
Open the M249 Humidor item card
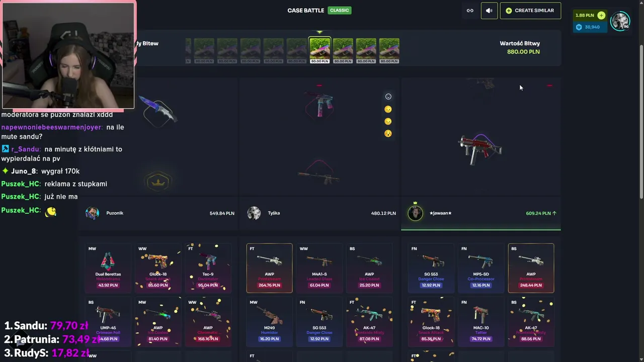coord(269,322)
